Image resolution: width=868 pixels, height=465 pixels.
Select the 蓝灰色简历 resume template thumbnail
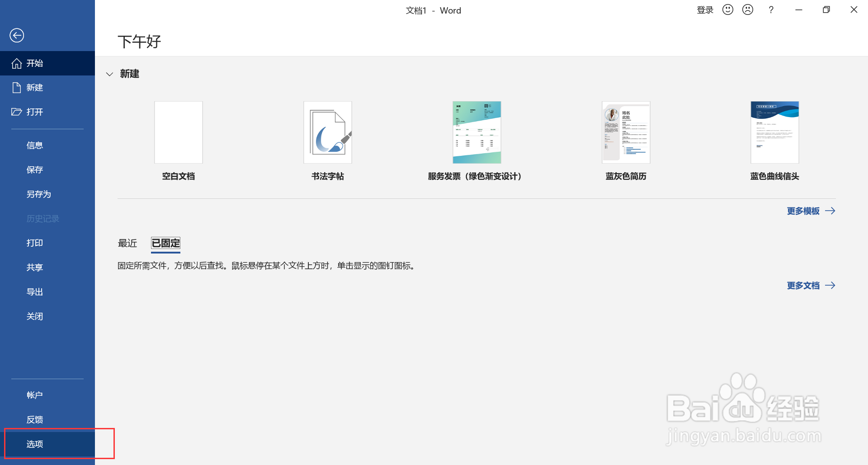(x=626, y=132)
